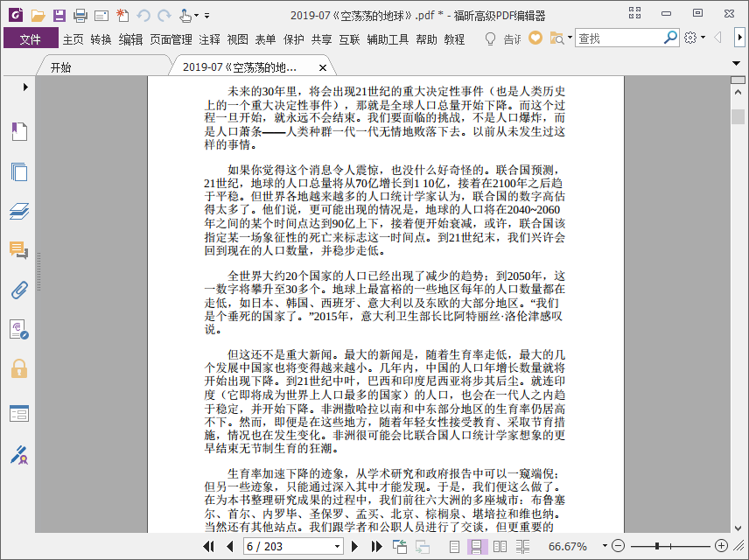Enable single page view mode
Screen dimensions: 749x560
point(454,546)
